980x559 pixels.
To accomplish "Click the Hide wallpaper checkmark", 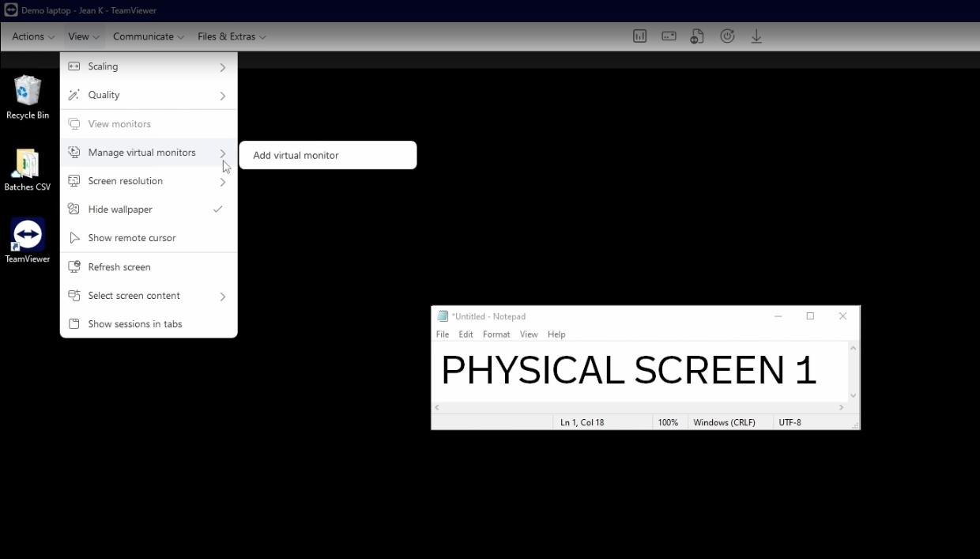I will click(218, 210).
